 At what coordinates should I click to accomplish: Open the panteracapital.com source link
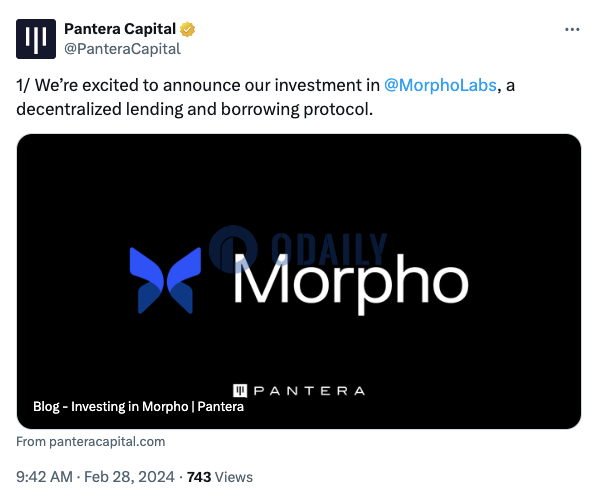[x=90, y=441]
